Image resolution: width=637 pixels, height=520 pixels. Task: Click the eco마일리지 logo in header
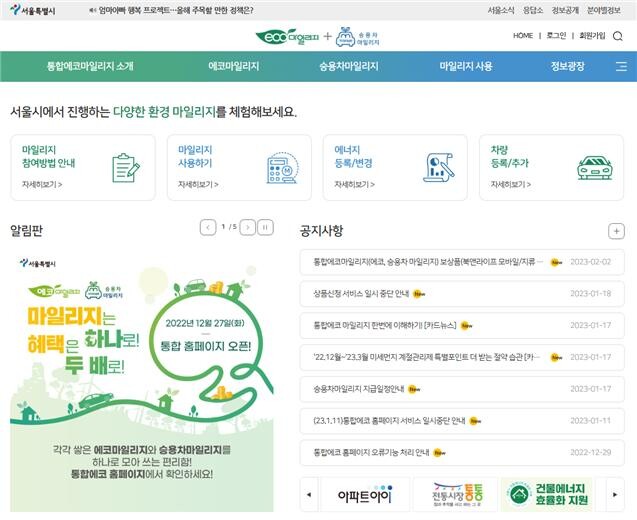(x=286, y=36)
